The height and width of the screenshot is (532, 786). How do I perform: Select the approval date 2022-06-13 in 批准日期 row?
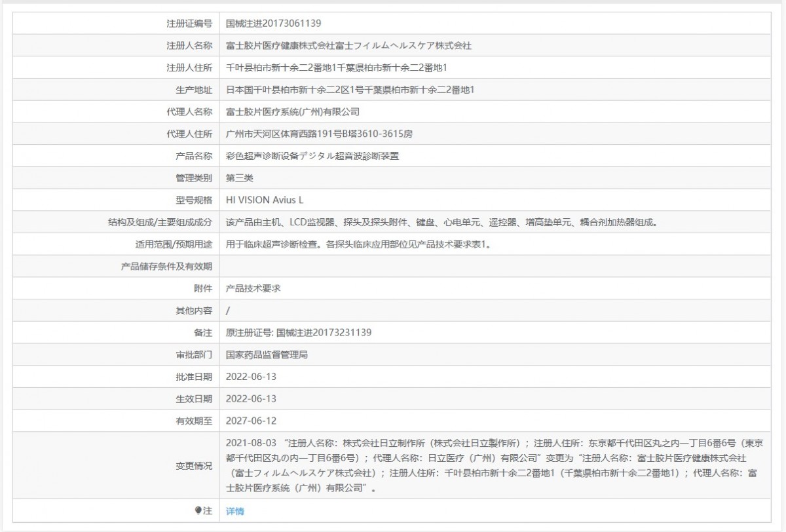tap(251, 377)
